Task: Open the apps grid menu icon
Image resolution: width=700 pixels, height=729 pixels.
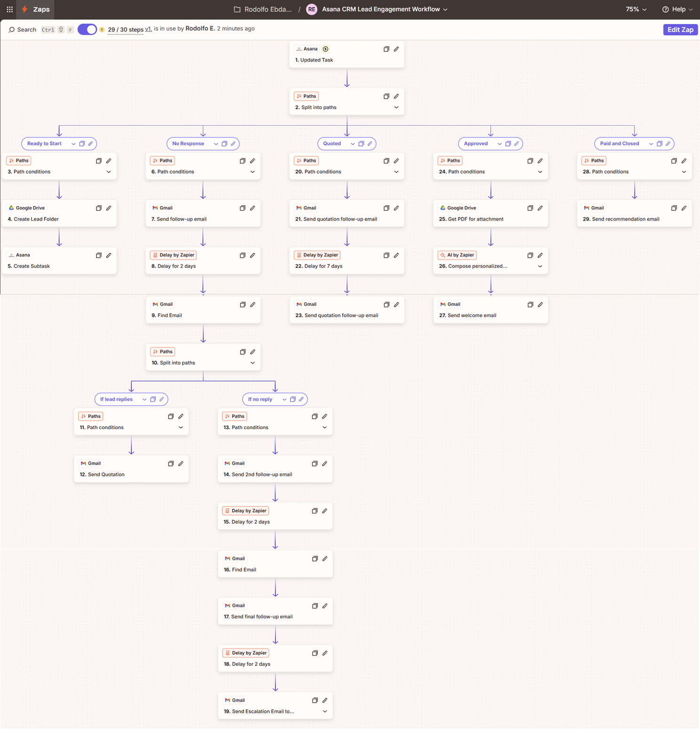Action: (x=9, y=9)
